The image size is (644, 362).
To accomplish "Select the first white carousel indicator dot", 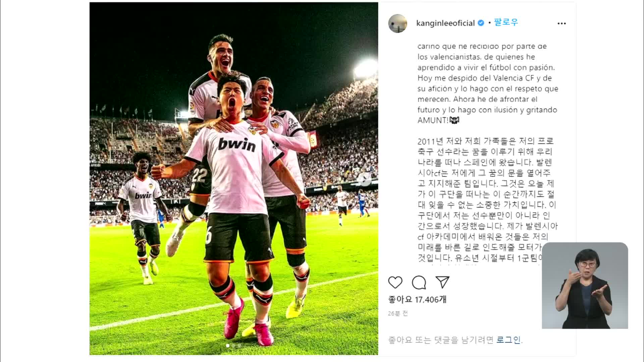I will [x=228, y=345].
